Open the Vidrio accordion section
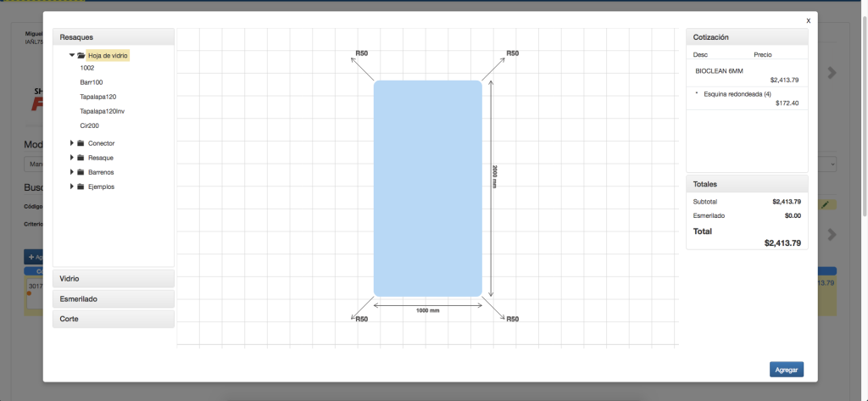The width and height of the screenshot is (868, 401). click(x=114, y=278)
